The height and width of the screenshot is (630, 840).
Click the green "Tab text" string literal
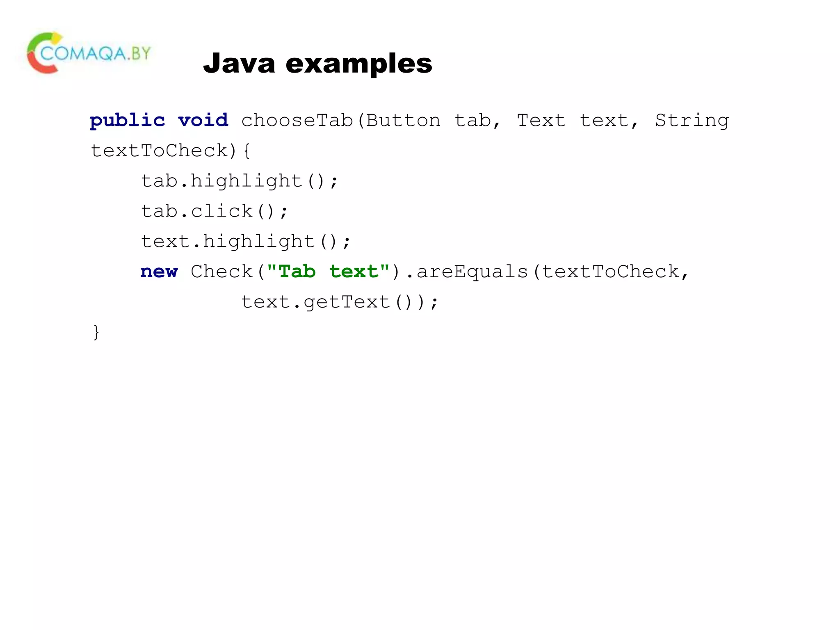[x=328, y=272]
